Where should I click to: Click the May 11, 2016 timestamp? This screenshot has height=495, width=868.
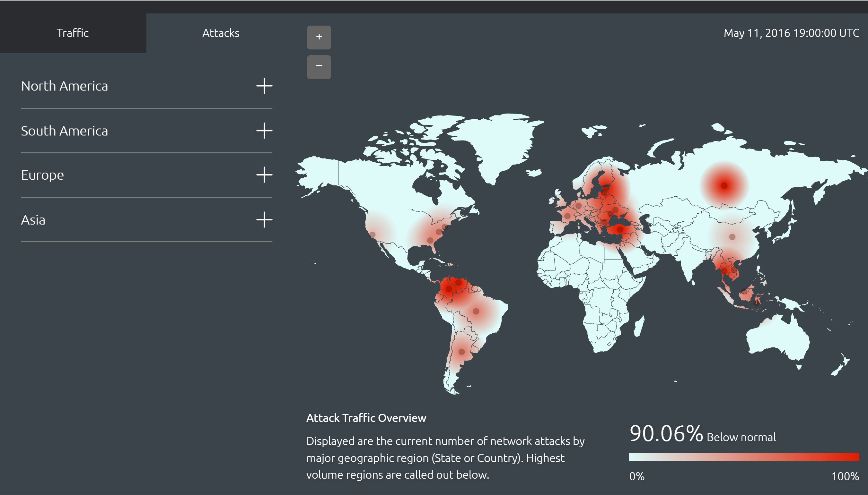(x=791, y=33)
